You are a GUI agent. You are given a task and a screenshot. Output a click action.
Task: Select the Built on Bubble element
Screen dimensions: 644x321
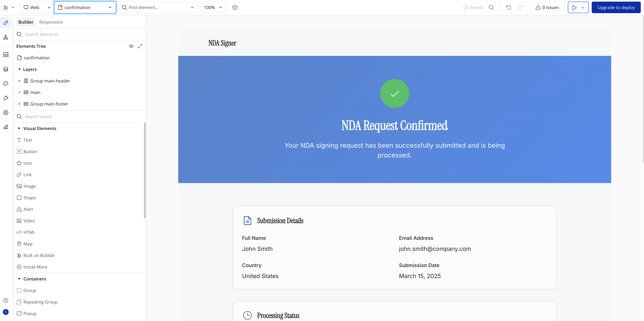click(36, 255)
